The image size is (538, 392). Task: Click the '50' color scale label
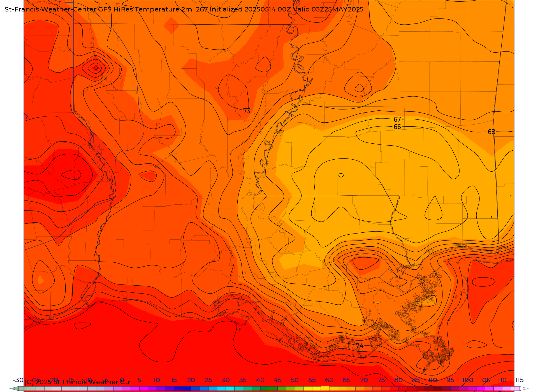pos(295,380)
